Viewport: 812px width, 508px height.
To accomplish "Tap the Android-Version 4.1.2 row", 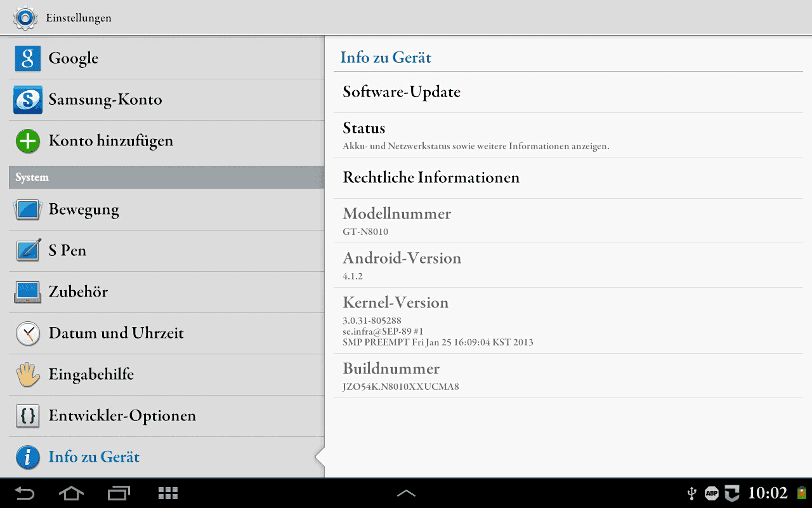I will [x=568, y=265].
